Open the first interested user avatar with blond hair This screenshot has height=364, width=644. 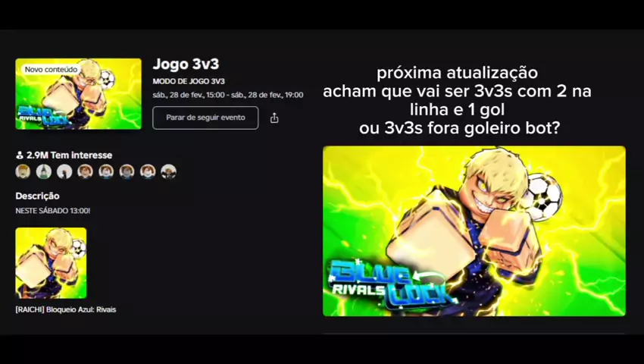point(23,171)
